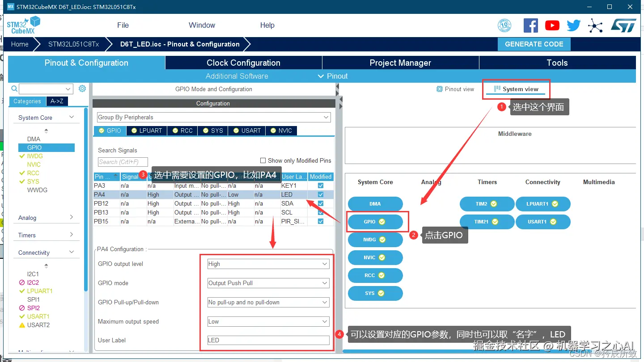The height and width of the screenshot is (362, 644).
Task: Open the GPIO Pull-up/Pull-down dropdown
Action: 268,303
